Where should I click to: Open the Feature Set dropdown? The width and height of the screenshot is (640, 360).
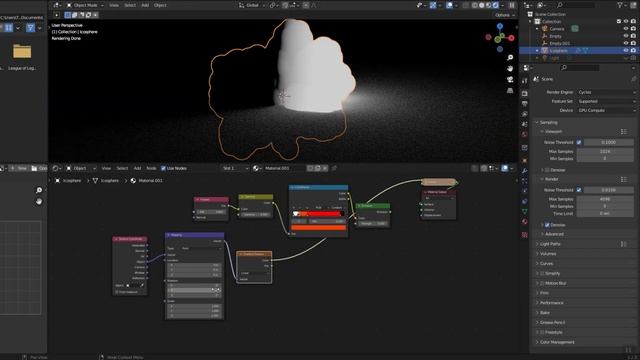pos(606,101)
